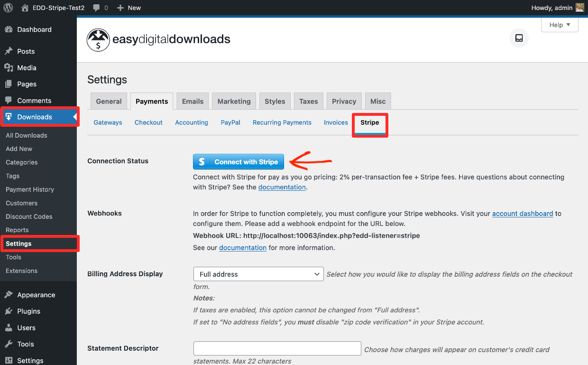Expand the Help dropdown
This screenshot has height=365, width=588.
click(x=560, y=25)
